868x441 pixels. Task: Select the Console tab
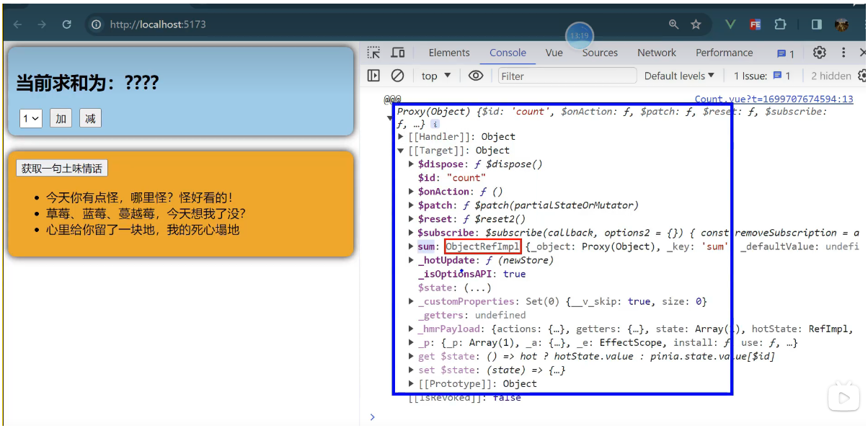(508, 53)
